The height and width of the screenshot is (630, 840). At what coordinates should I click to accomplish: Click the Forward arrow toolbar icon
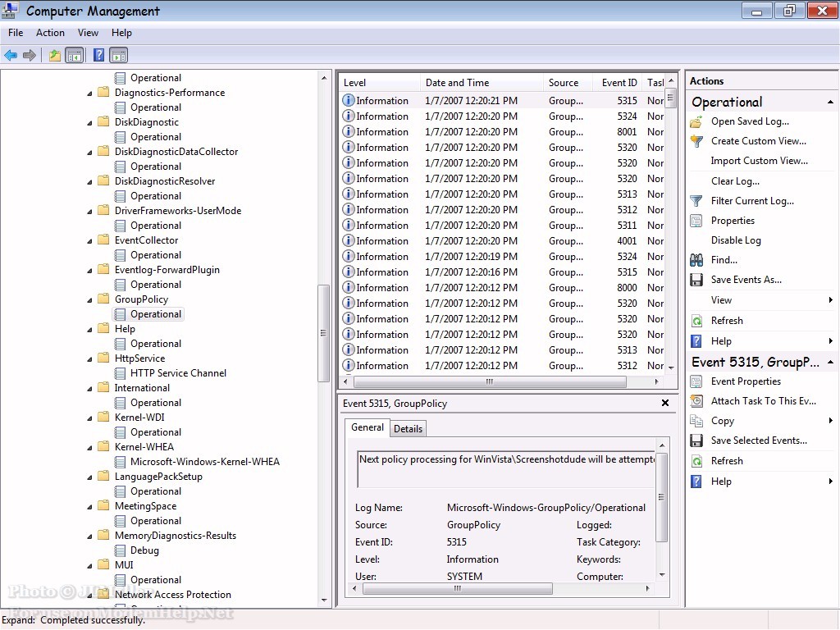tap(30, 55)
